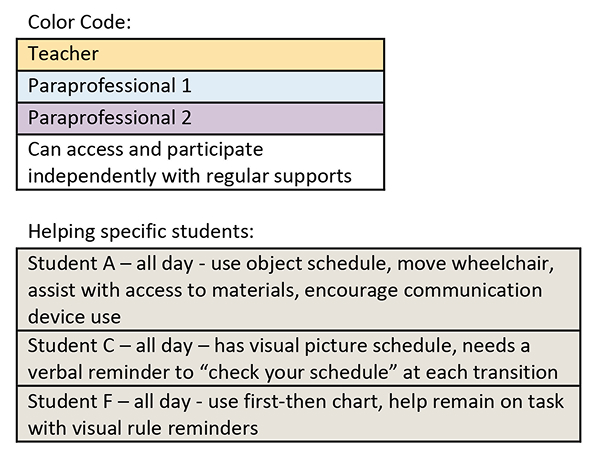Click 'device use' text in Student A row
The image size is (600, 461).
click(x=74, y=317)
